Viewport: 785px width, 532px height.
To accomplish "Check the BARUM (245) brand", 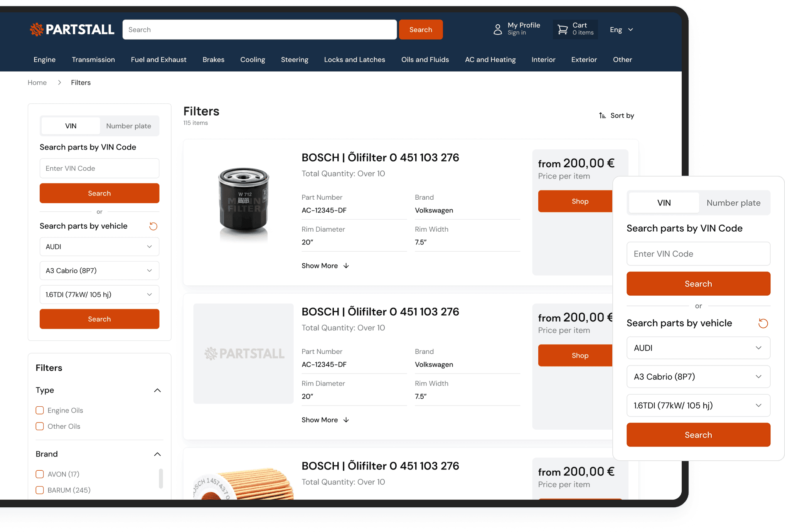I will point(40,490).
